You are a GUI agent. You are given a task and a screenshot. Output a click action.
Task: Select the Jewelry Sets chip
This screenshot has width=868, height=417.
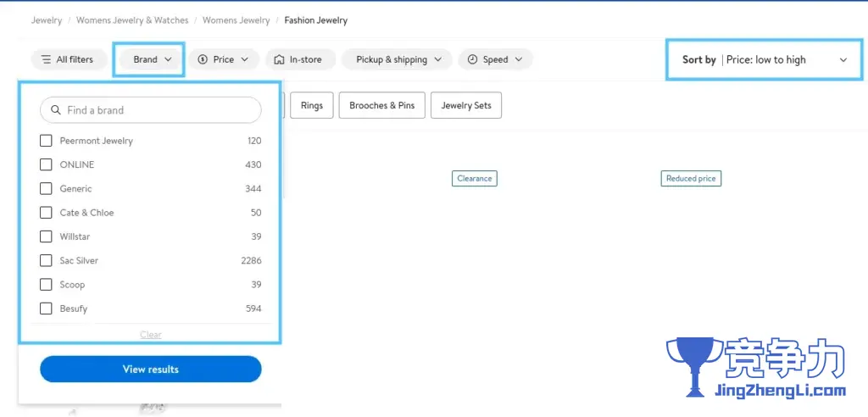(466, 105)
